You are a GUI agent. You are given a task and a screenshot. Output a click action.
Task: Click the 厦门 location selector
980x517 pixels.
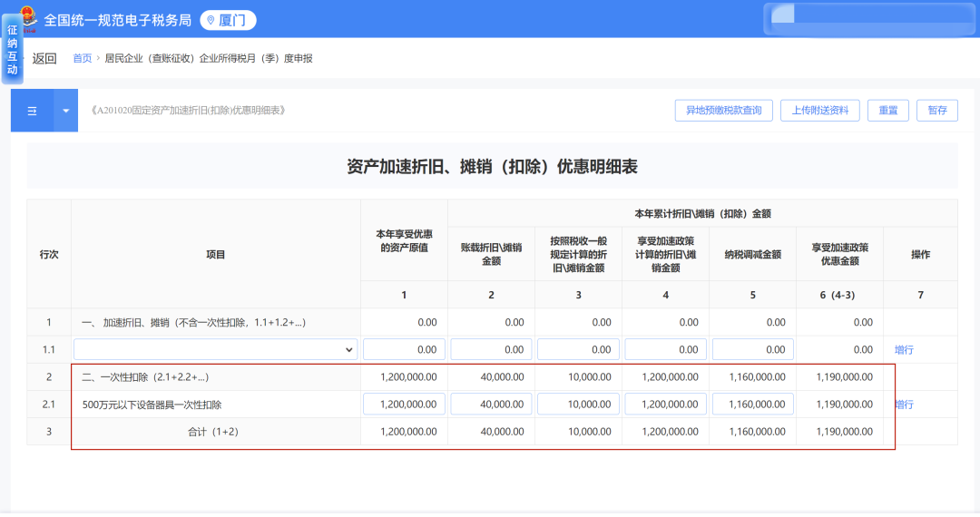point(228,20)
